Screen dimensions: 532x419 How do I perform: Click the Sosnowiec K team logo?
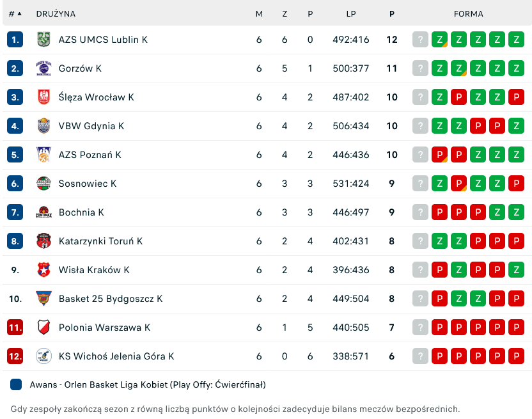pos(43,184)
